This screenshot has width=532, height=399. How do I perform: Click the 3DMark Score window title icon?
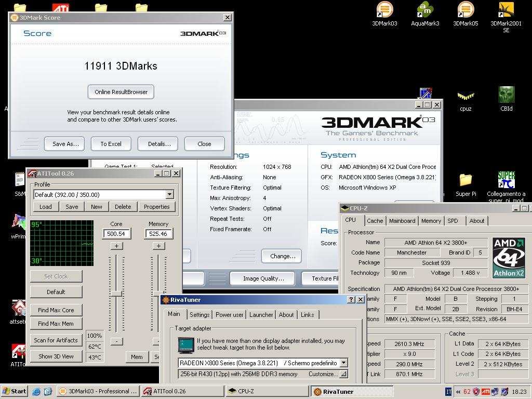click(14, 17)
